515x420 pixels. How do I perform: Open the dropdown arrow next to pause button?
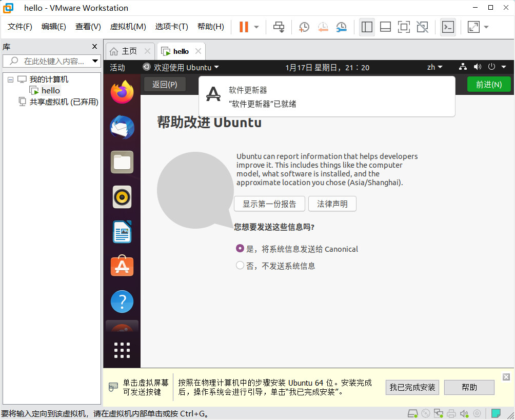pos(256,27)
